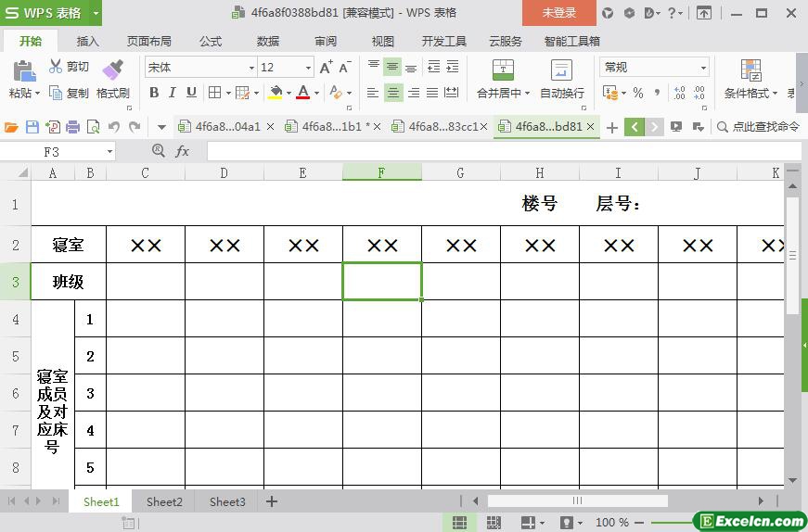Click the decrease decimal places icon
The image size is (808, 532).
[699, 93]
